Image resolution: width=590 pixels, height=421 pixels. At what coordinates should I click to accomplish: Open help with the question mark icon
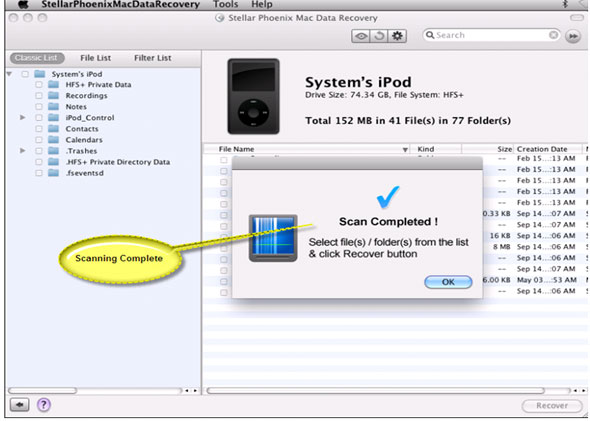click(x=44, y=405)
